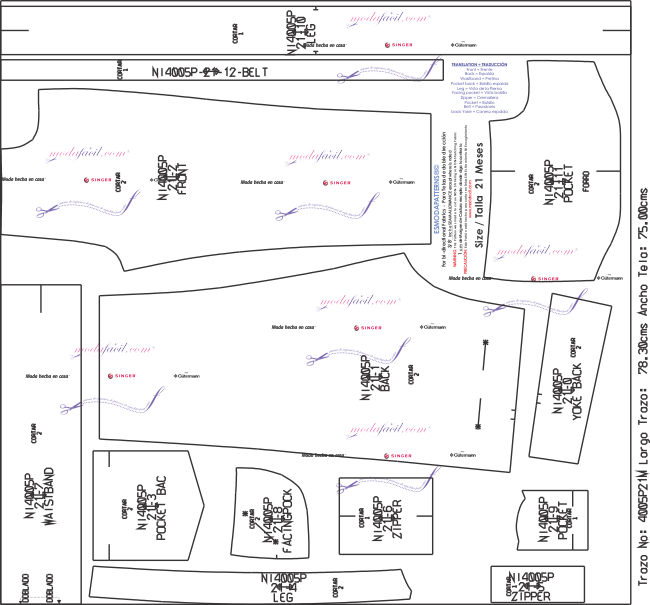Click the asterisk mark on the BACK piece

pyautogui.click(x=486, y=344)
